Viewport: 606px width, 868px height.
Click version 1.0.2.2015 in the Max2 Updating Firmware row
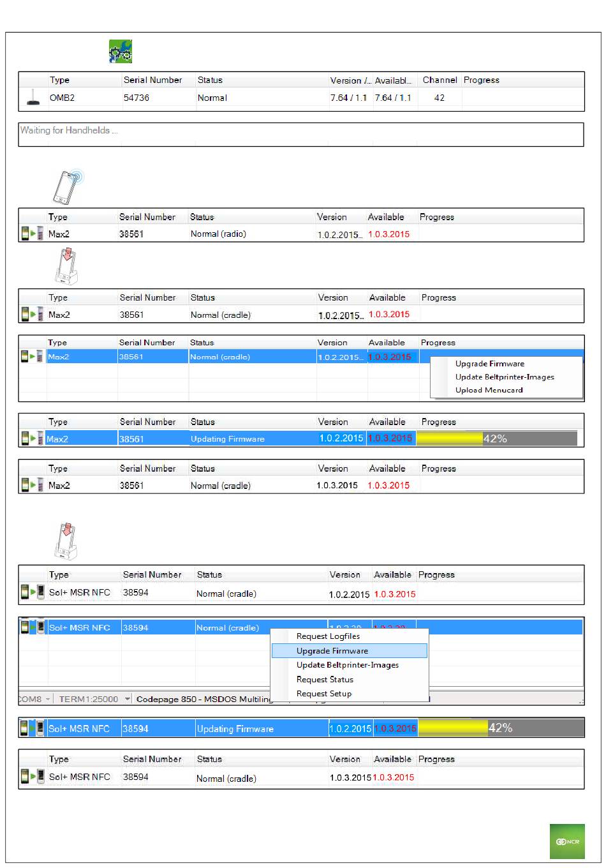(341, 438)
